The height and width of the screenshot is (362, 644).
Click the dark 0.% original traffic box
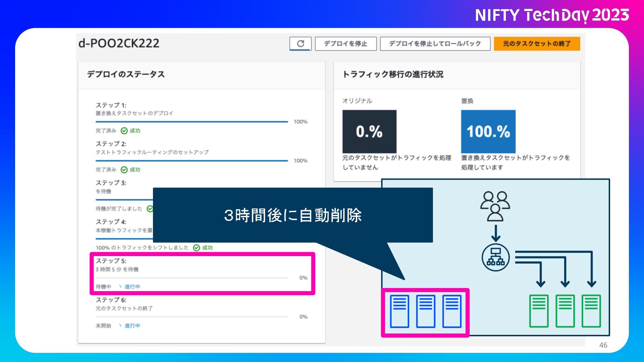tap(369, 131)
